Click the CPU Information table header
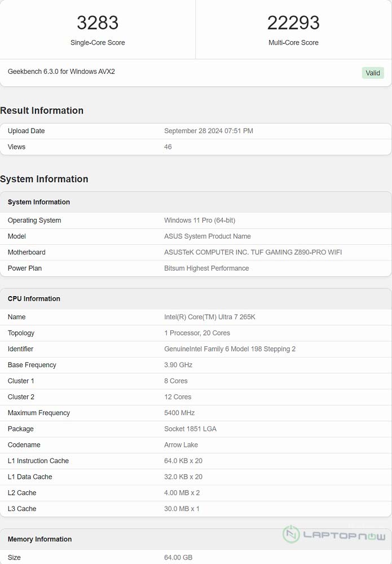Image resolution: width=392 pixels, height=564 pixels. tap(34, 299)
